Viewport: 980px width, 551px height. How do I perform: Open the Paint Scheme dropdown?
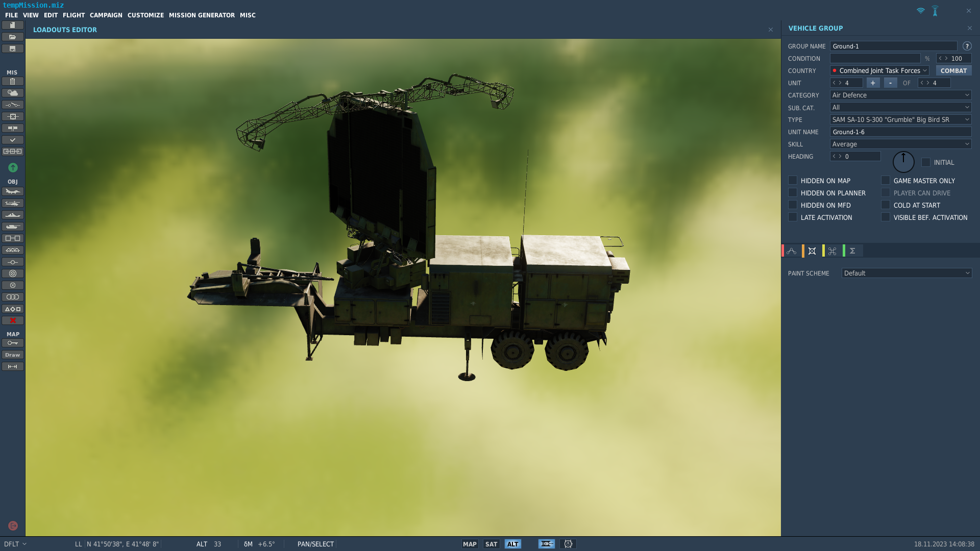pyautogui.click(x=907, y=273)
